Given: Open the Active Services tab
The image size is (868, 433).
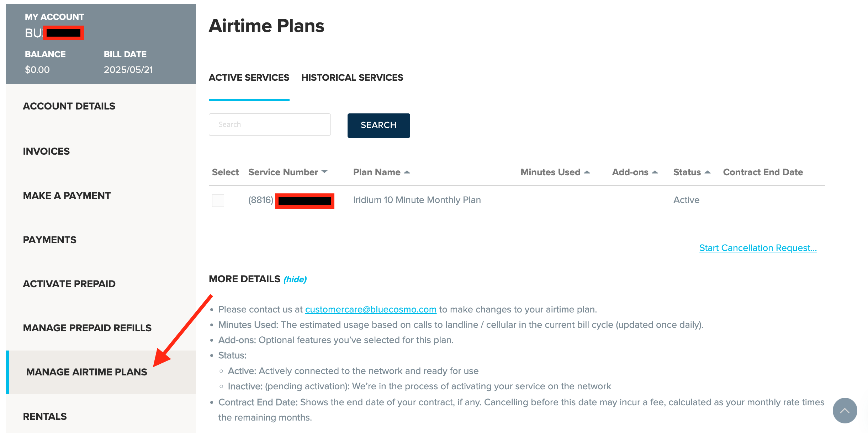Looking at the screenshot, I should (249, 77).
